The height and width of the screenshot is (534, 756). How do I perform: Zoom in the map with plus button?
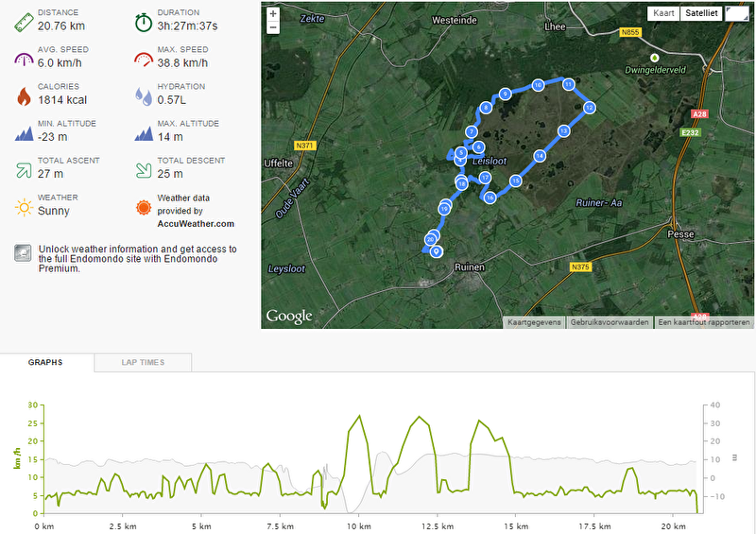click(273, 14)
